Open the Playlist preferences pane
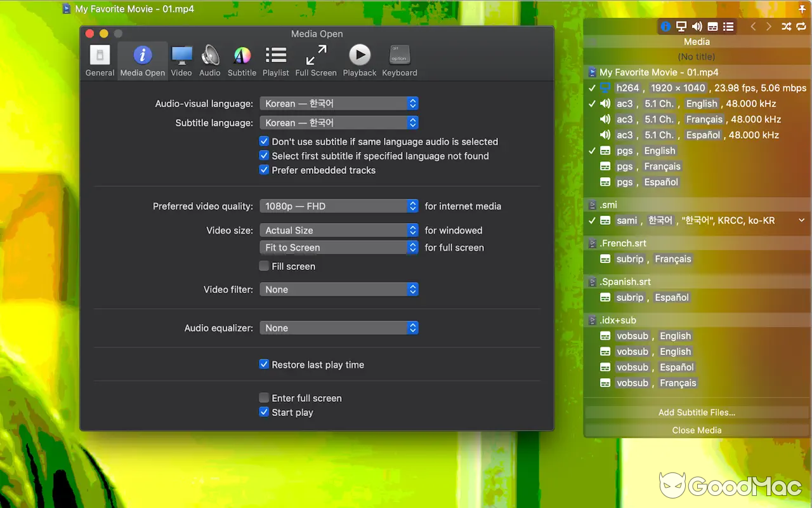Viewport: 812px width, 508px height. (275, 59)
